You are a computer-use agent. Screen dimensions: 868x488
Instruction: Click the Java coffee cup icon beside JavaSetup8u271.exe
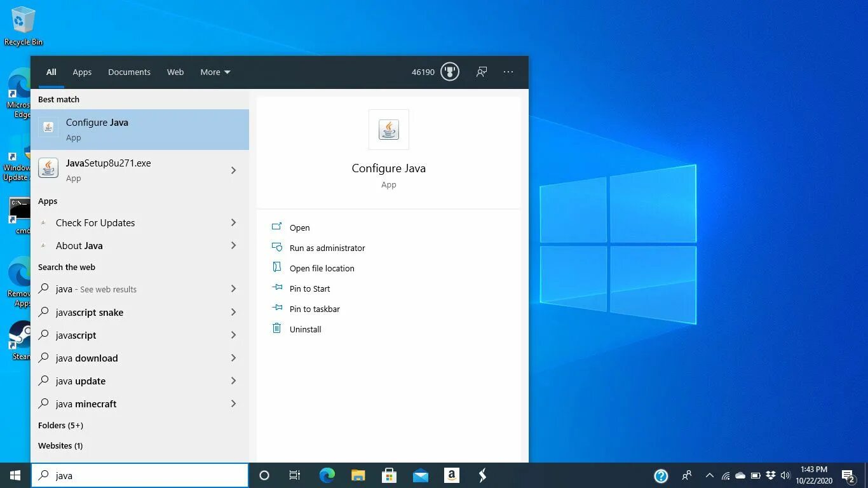tap(48, 168)
